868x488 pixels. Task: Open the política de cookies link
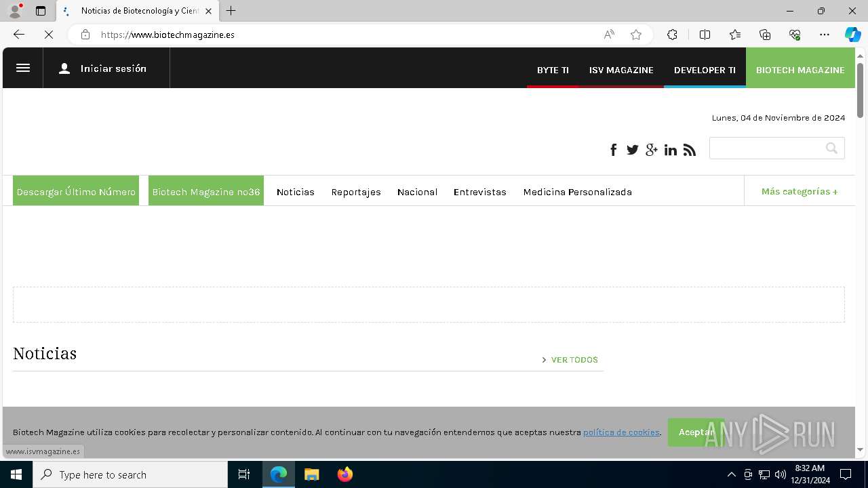[621, 432]
